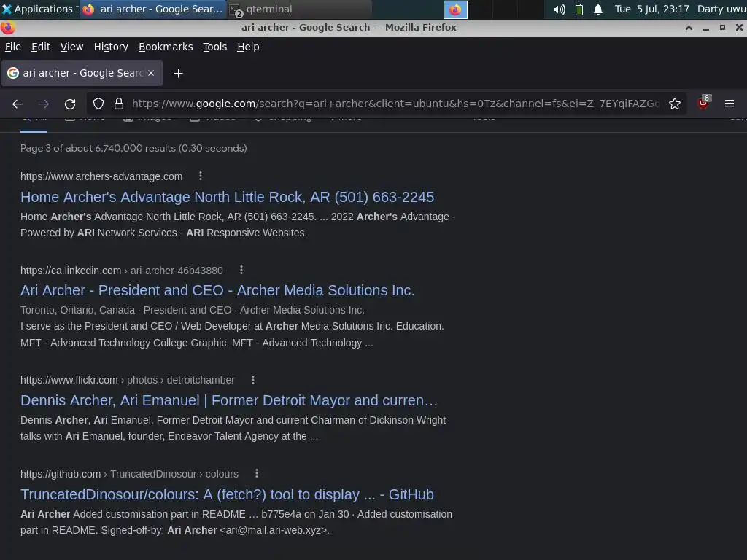Click the github.com TruncatedDinosaur colours breadcrumb

(x=129, y=473)
